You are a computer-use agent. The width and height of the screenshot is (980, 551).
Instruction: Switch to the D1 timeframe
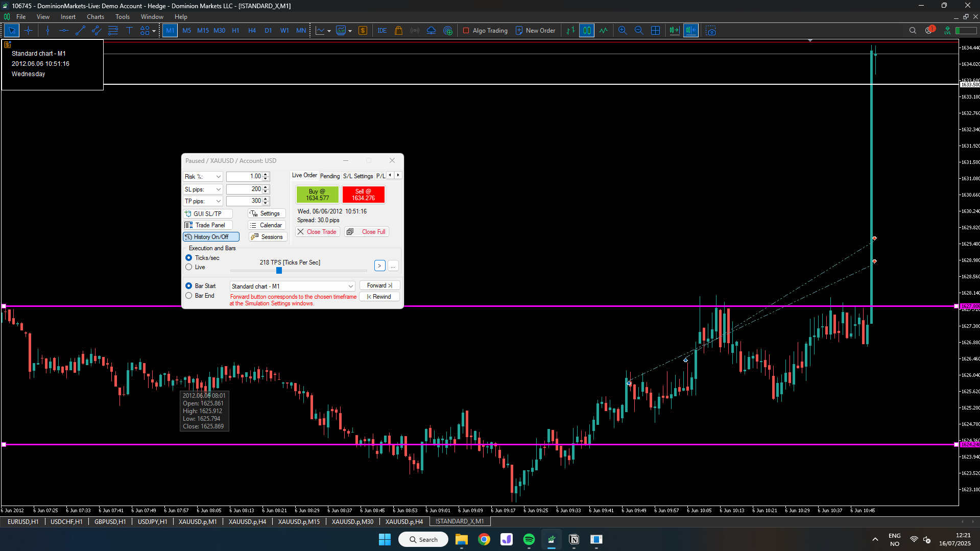pos(268,31)
